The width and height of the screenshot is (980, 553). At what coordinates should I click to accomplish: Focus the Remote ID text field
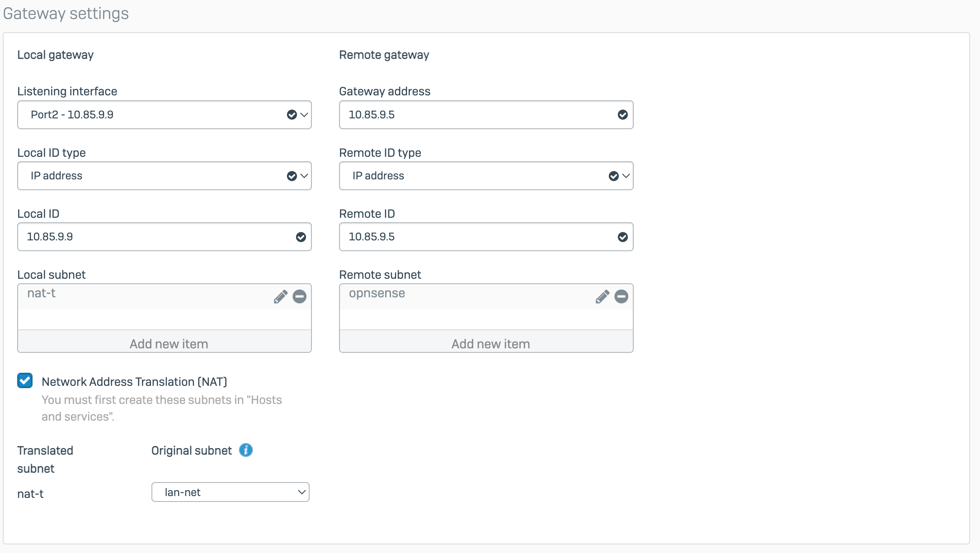(x=475, y=237)
